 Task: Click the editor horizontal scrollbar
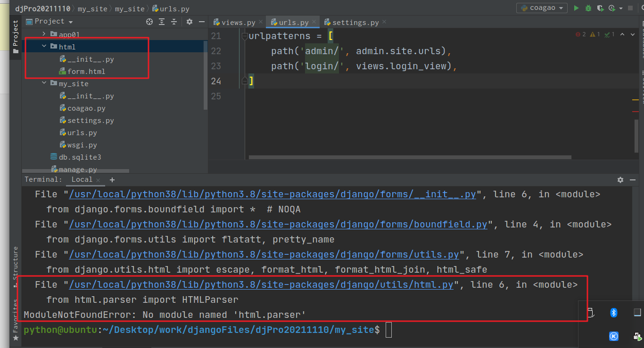(x=410, y=157)
